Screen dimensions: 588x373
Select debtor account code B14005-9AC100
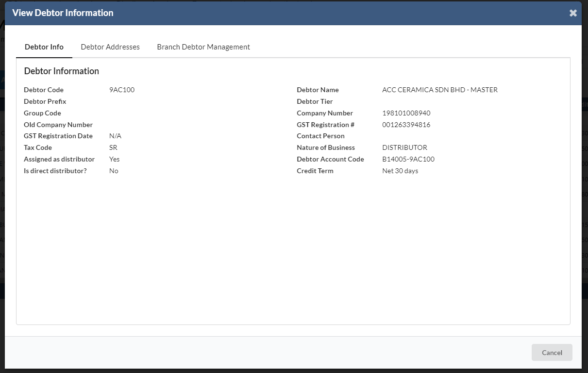(408, 159)
